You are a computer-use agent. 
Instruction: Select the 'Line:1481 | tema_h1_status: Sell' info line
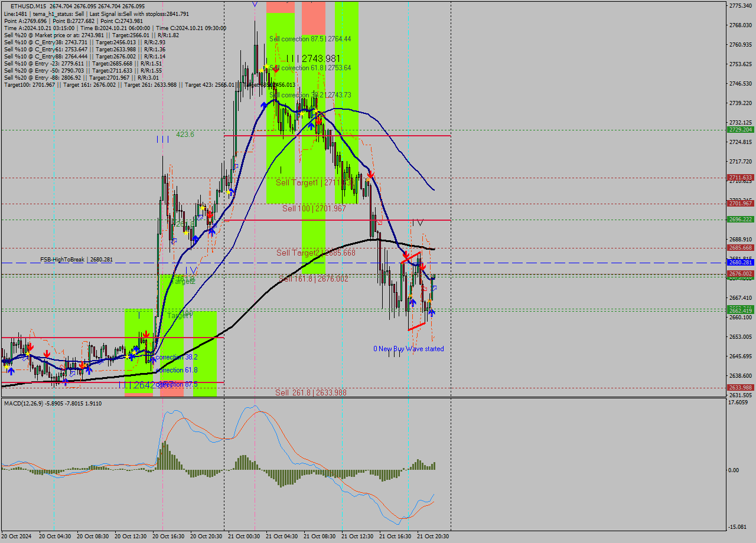pos(97,14)
